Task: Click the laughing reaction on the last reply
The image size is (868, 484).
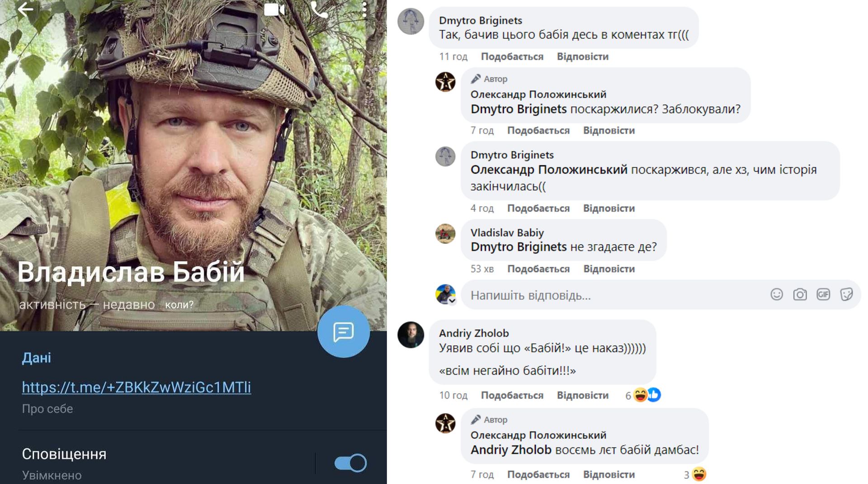Action: point(699,474)
